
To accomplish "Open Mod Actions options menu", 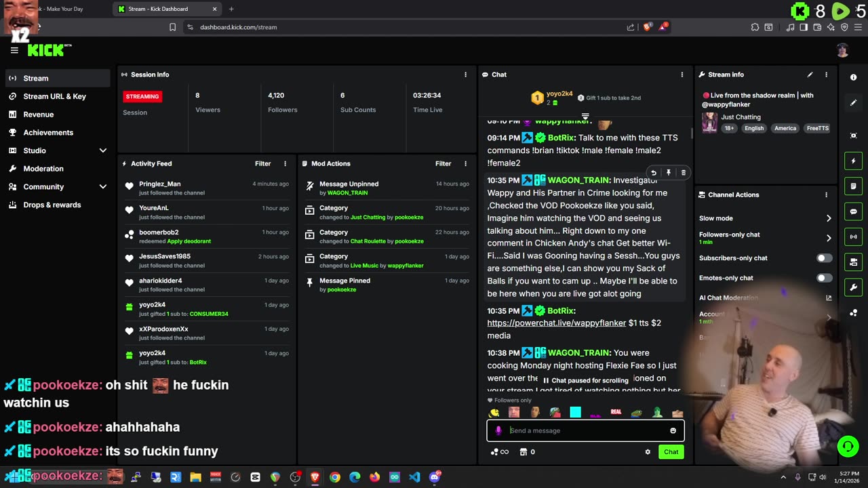I will coord(465,163).
